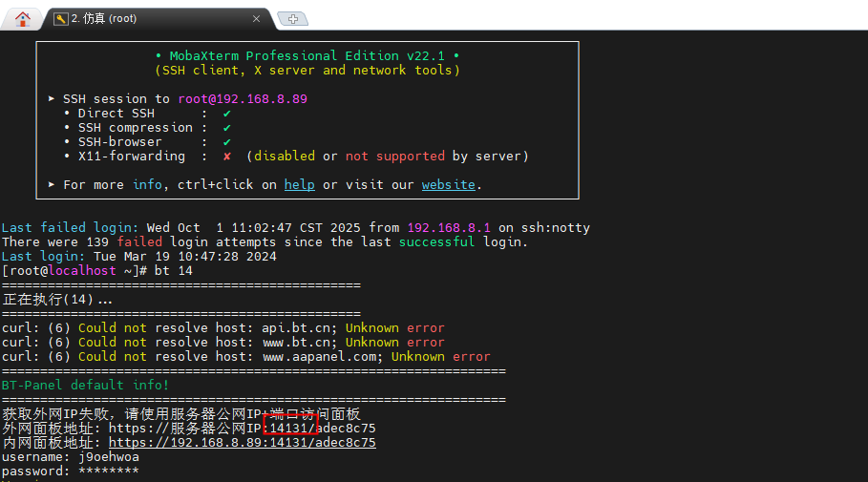Select the api.bt.cn curl error line
The width and height of the screenshot is (868, 482).
pyautogui.click(x=223, y=328)
